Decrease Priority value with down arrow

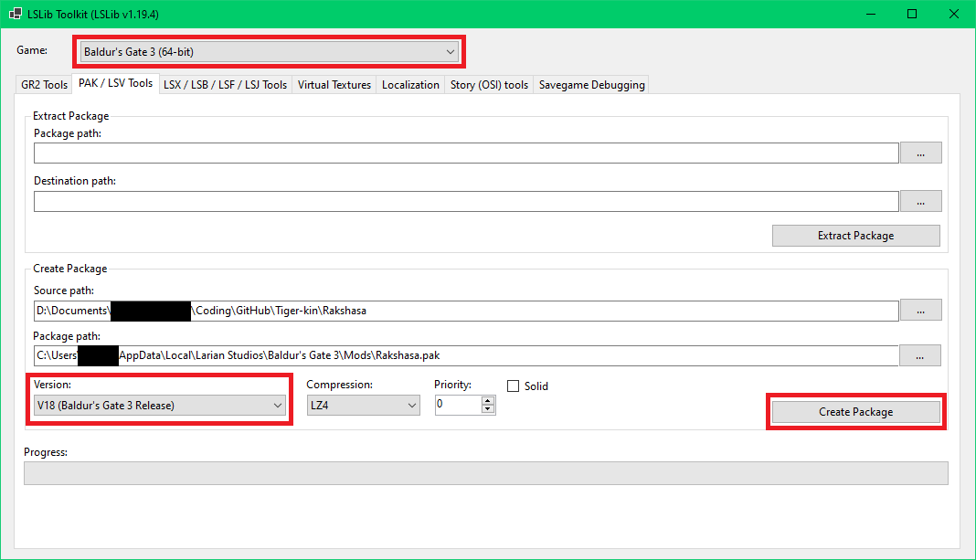click(488, 408)
